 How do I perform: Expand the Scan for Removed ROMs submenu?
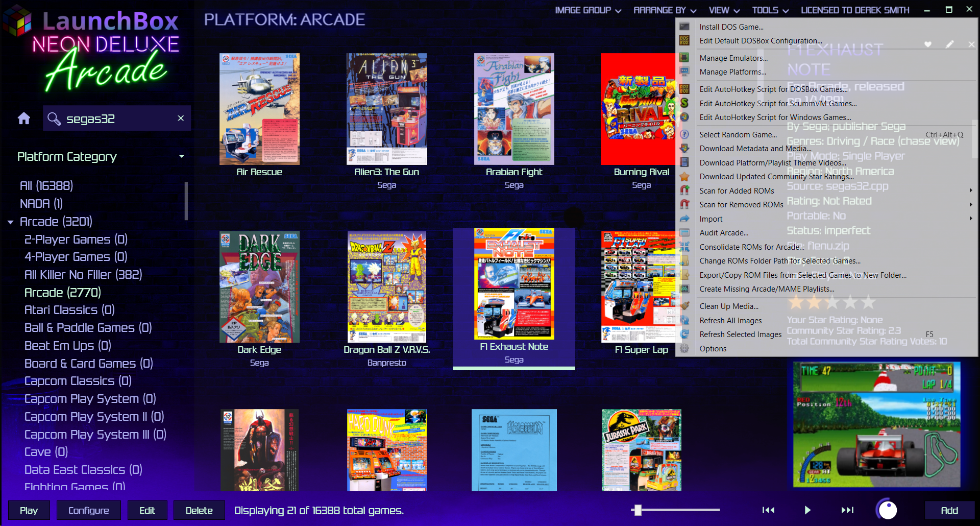coord(970,204)
